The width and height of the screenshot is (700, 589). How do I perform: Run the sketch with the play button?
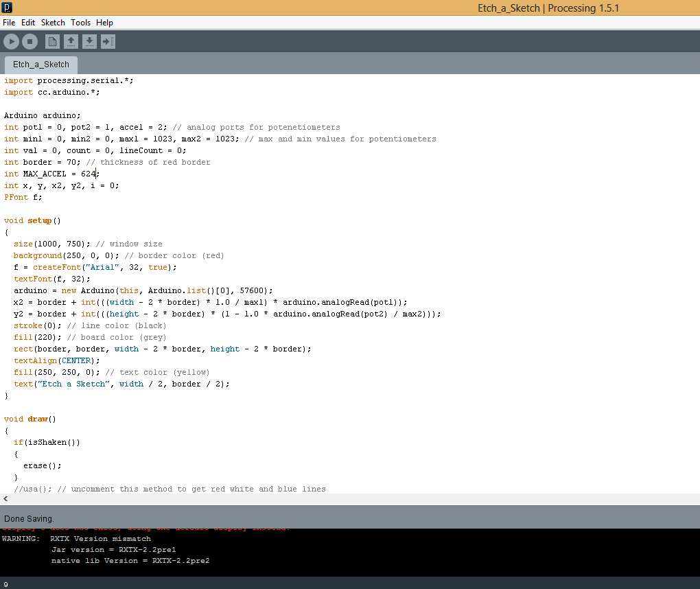pos(11,41)
